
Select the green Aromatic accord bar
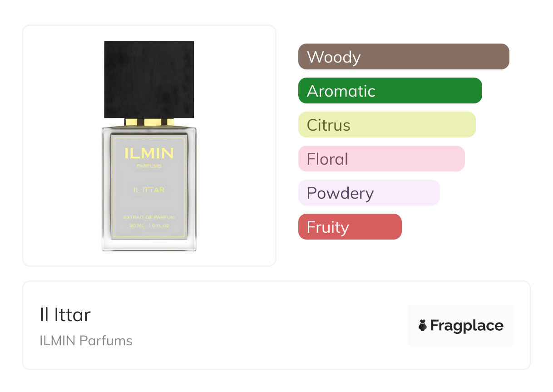pos(390,91)
